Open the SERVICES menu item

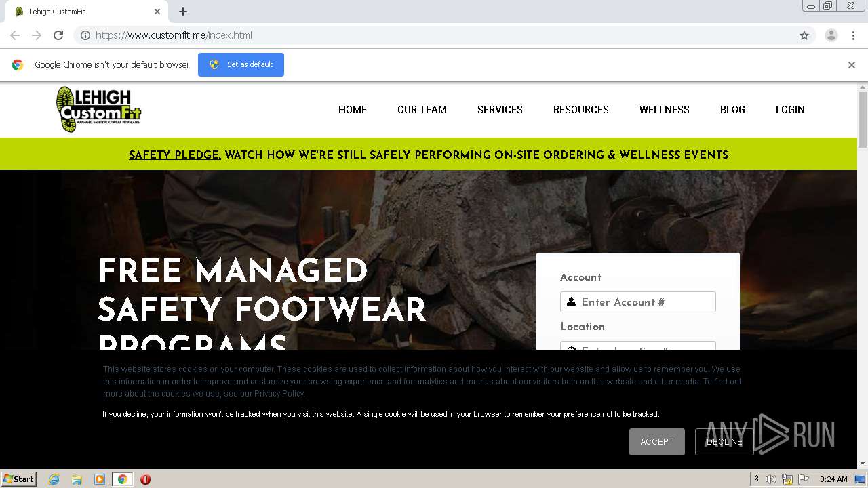[x=500, y=110]
